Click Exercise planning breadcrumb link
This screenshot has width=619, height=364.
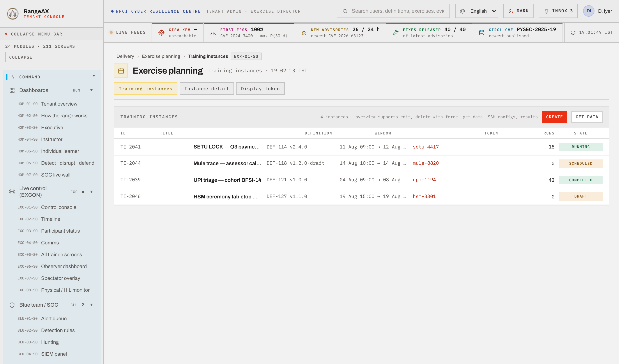pos(161,56)
